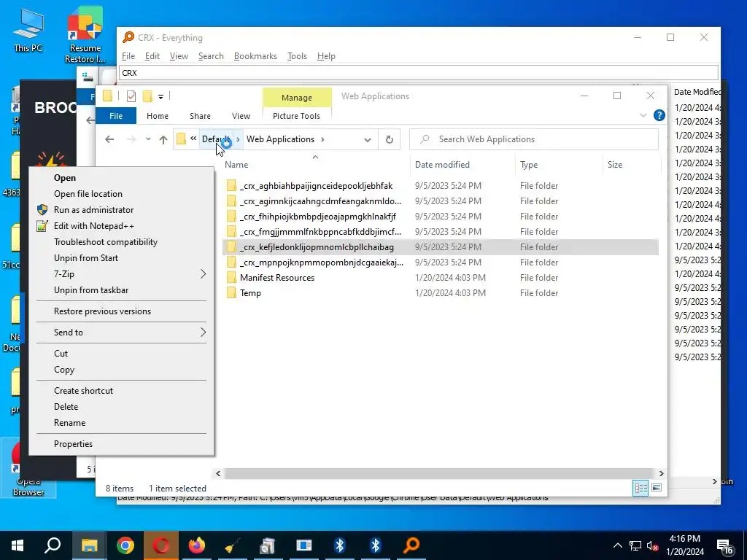
Task: Click the Everything CRX search field
Action: 418,73
